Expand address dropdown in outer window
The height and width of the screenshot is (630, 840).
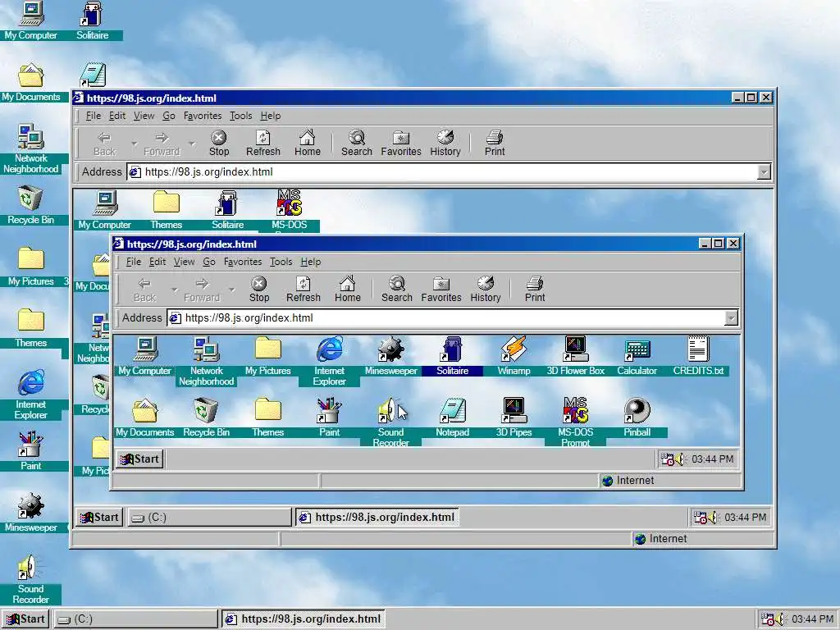(765, 172)
